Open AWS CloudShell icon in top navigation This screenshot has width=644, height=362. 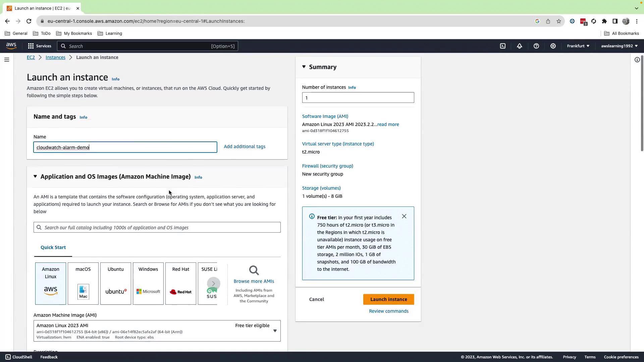click(503, 46)
